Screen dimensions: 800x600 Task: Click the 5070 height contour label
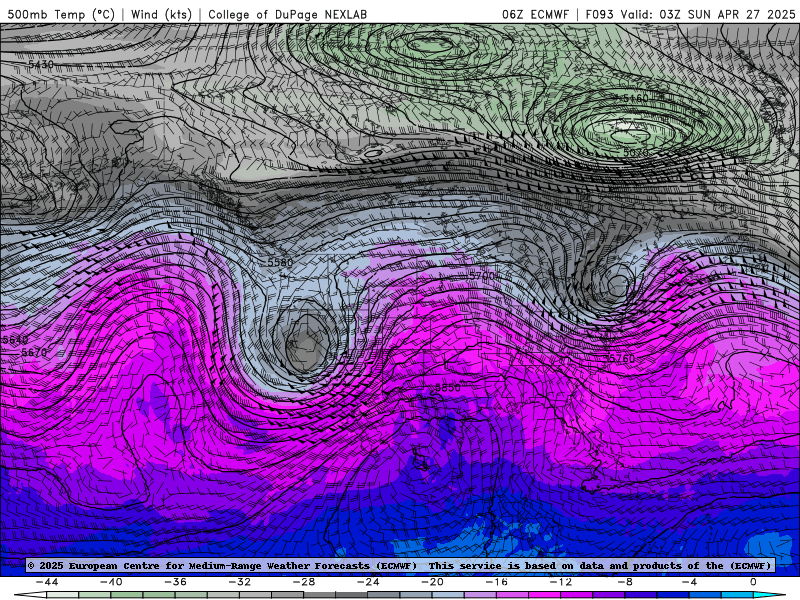point(636,152)
